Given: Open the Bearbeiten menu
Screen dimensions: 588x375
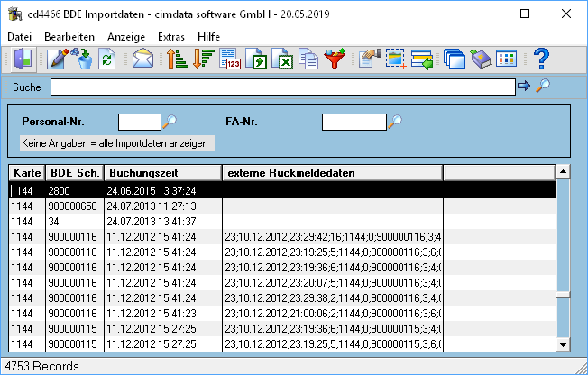Looking at the screenshot, I should click(x=69, y=37).
